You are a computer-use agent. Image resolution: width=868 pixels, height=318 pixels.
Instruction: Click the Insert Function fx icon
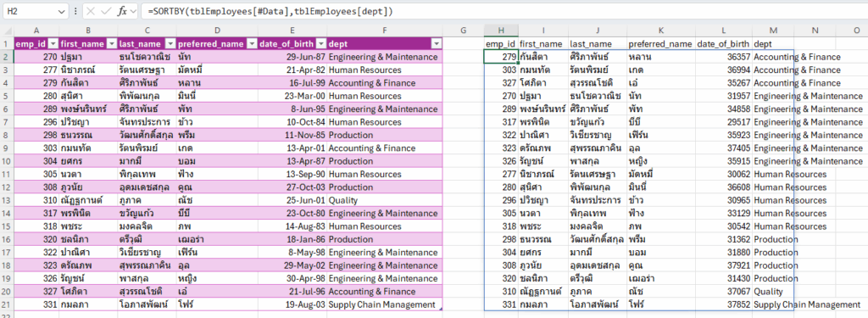click(123, 10)
